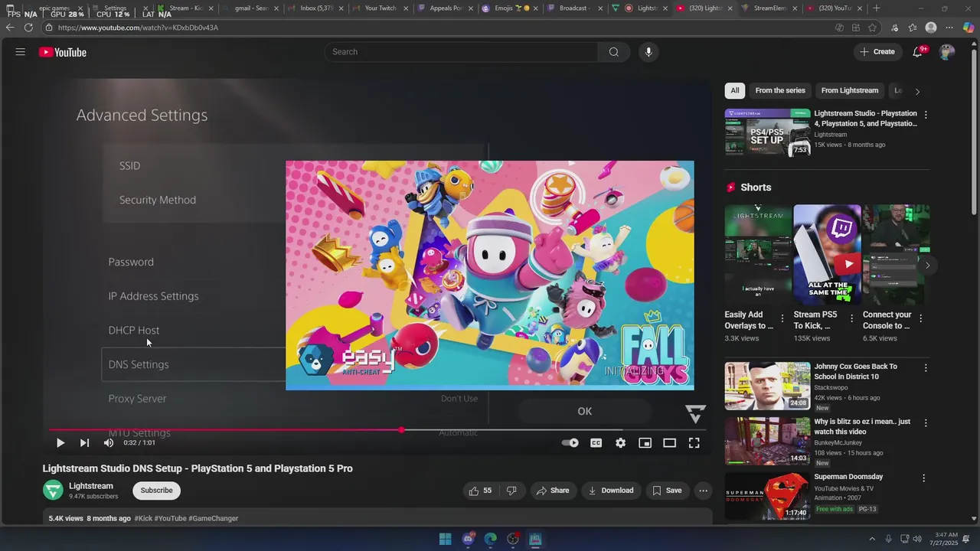The width and height of the screenshot is (980, 551).
Task: Download the video
Action: point(610,491)
